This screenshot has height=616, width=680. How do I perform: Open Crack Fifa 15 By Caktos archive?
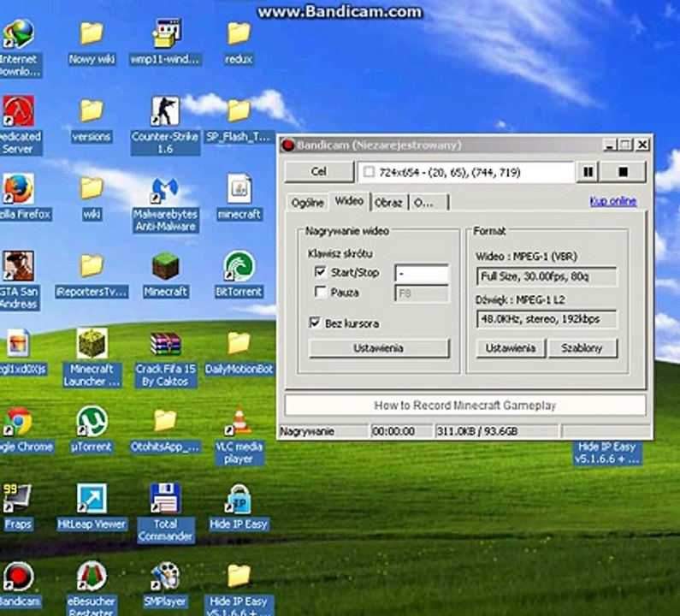pos(166,345)
